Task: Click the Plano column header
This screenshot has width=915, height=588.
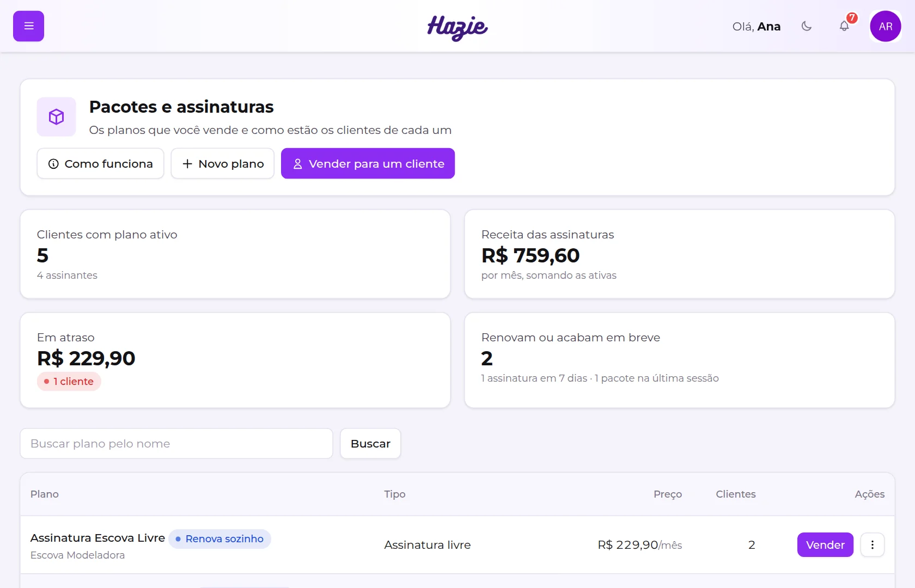Action: [x=45, y=494]
